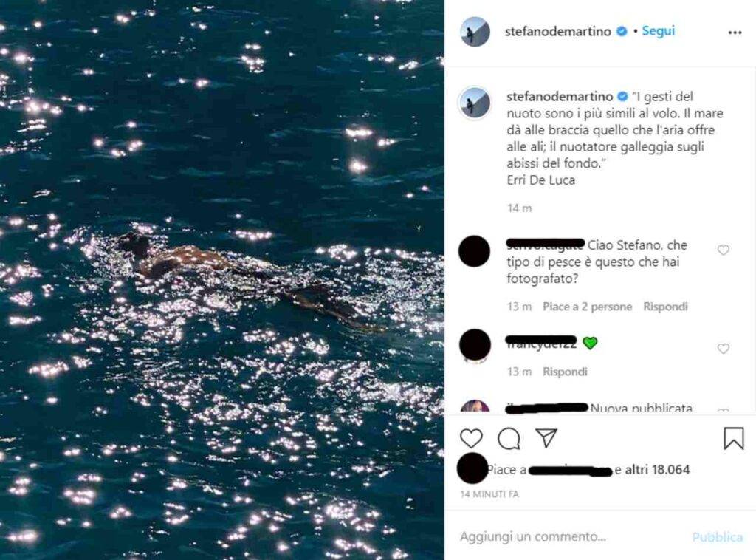Screen dimensions: 756x560
Task: Like the "Ciao Stefano" comment
Action: (724, 250)
